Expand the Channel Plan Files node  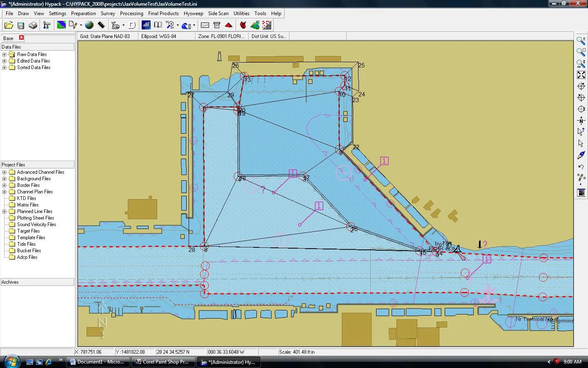[x=4, y=192]
